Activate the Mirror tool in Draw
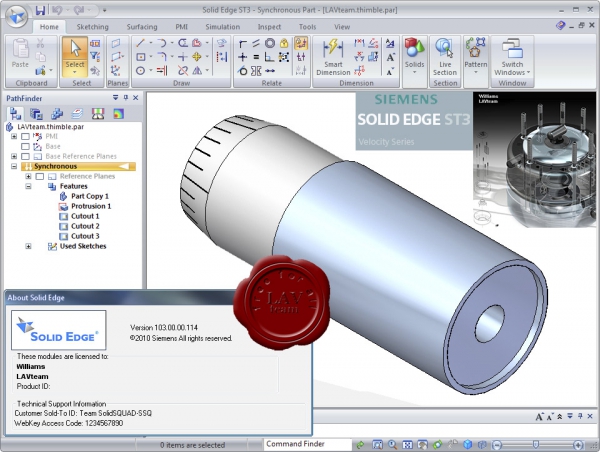The image size is (600, 452). pyautogui.click(x=197, y=71)
